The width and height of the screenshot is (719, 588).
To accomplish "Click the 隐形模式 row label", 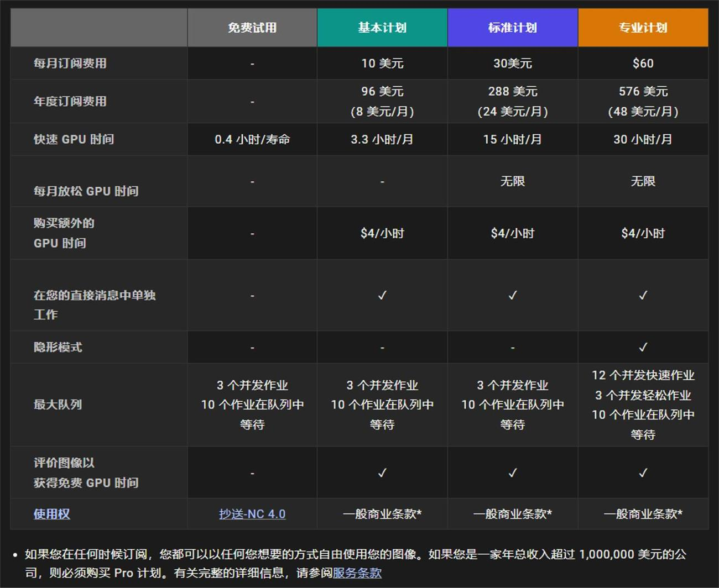I will [58, 348].
